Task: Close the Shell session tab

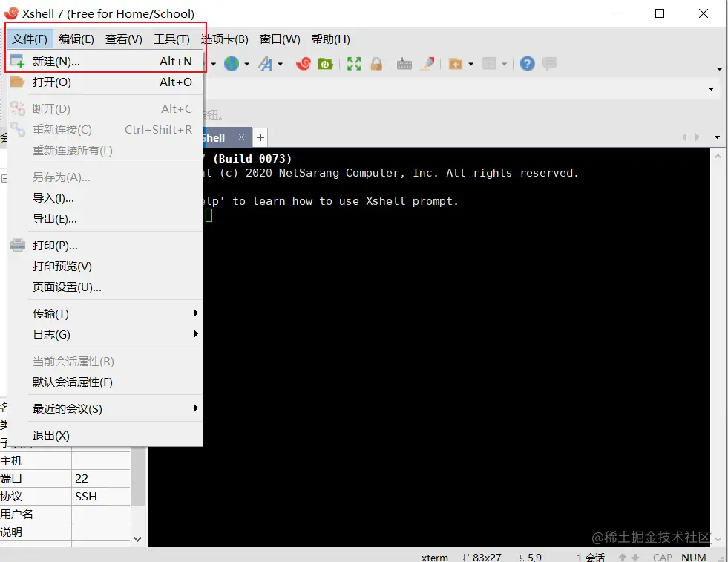Action: (x=241, y=137)
